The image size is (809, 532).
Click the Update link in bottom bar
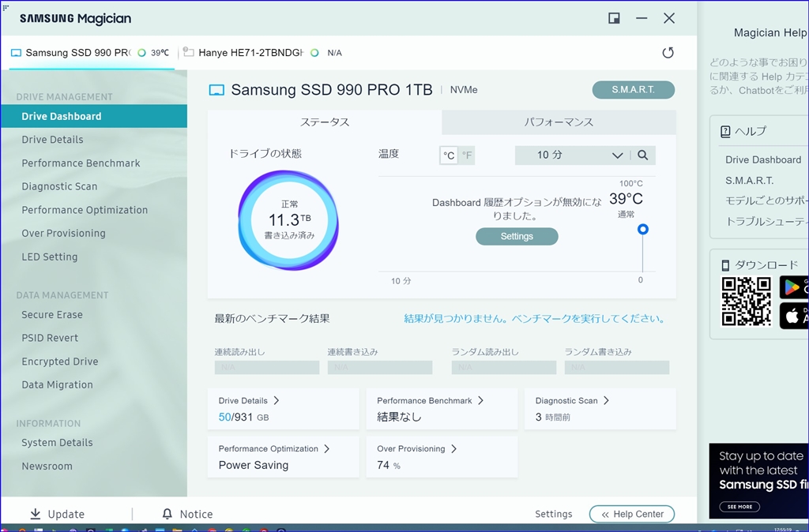click(x=66, y=514)
